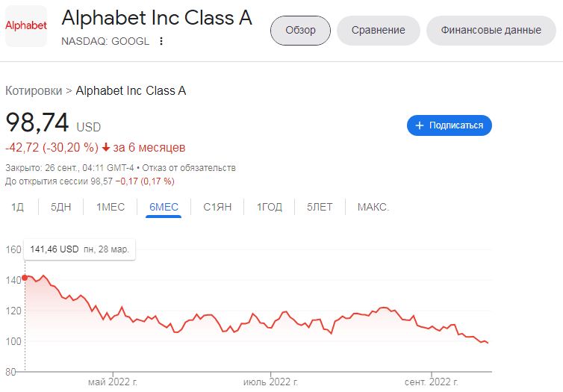Open the Отказ от обязательств link

coord(189,168)
